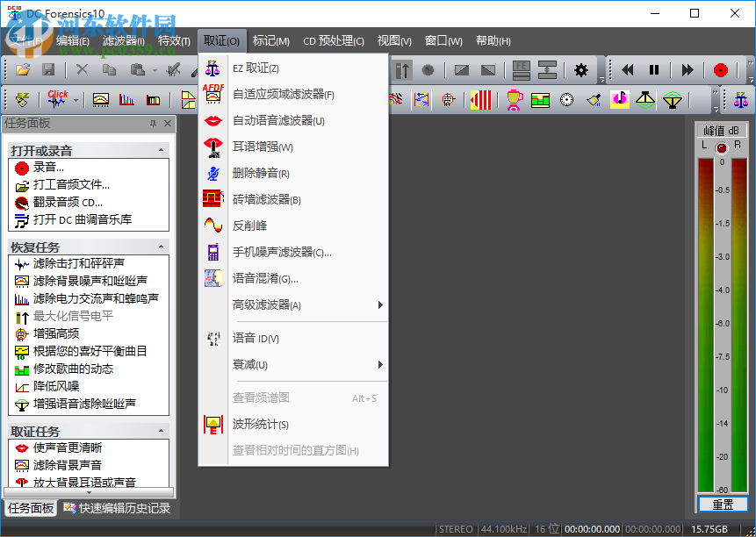The image size is (756, 537).
Task: Click 降低风噪 task link
Action: 47,386
